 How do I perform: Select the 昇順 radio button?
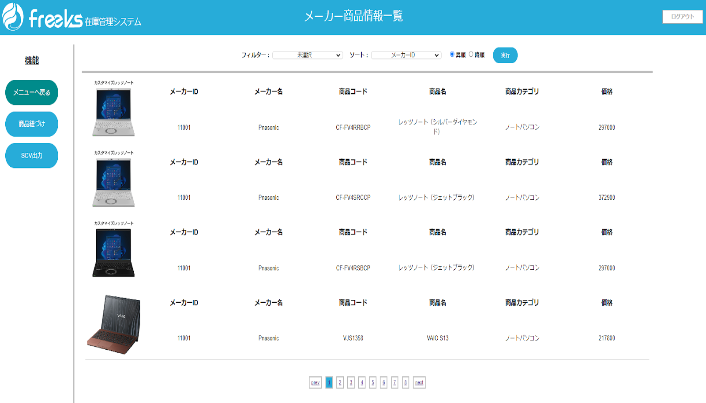point(452,54)
